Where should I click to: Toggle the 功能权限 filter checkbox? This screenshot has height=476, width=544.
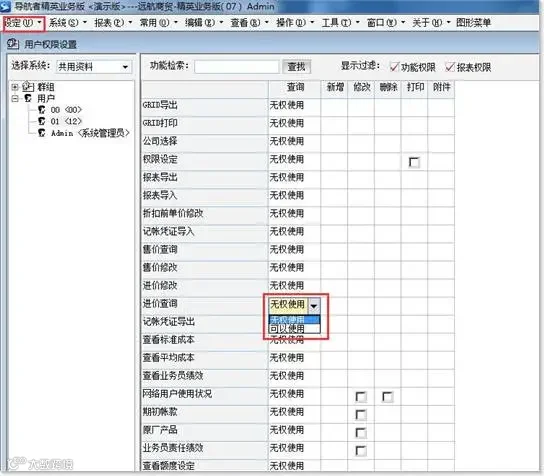[394, 67]
